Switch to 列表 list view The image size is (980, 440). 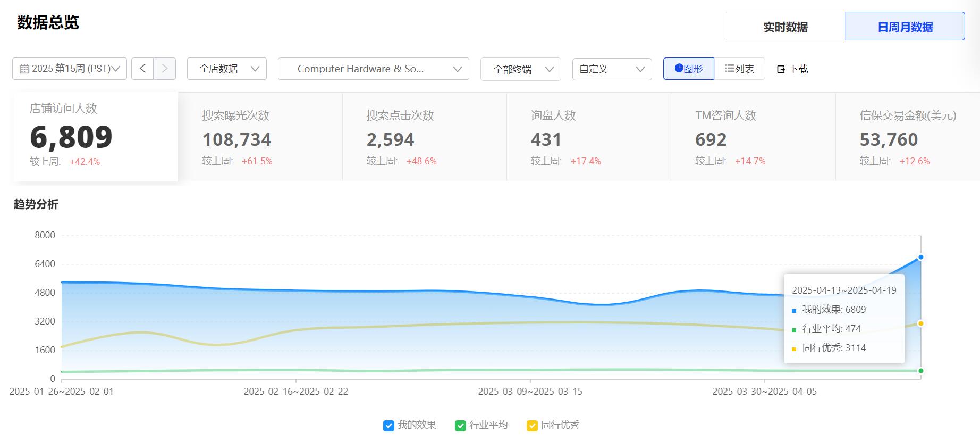point(739,69)
